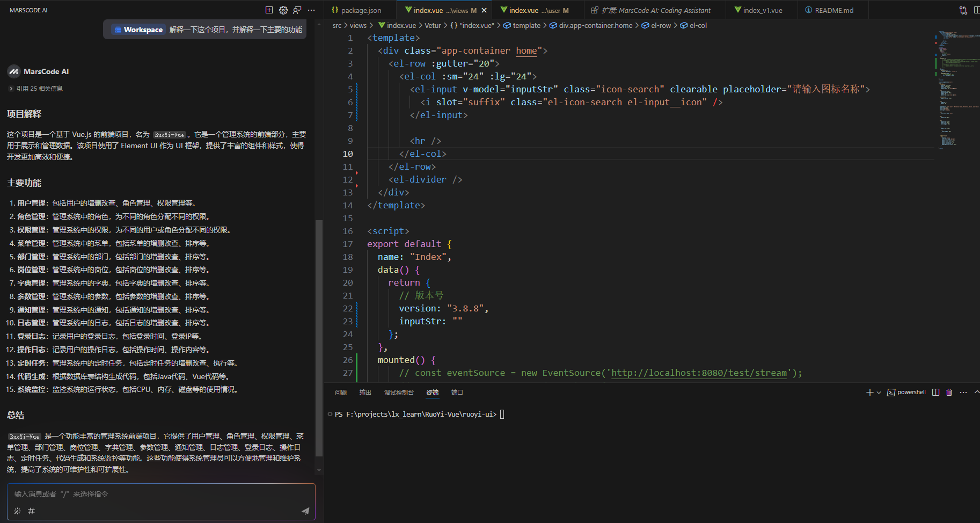This screenshot has height=523, width=980.
Task: Click the # context reference icon
Action: (x=32, y=511)
